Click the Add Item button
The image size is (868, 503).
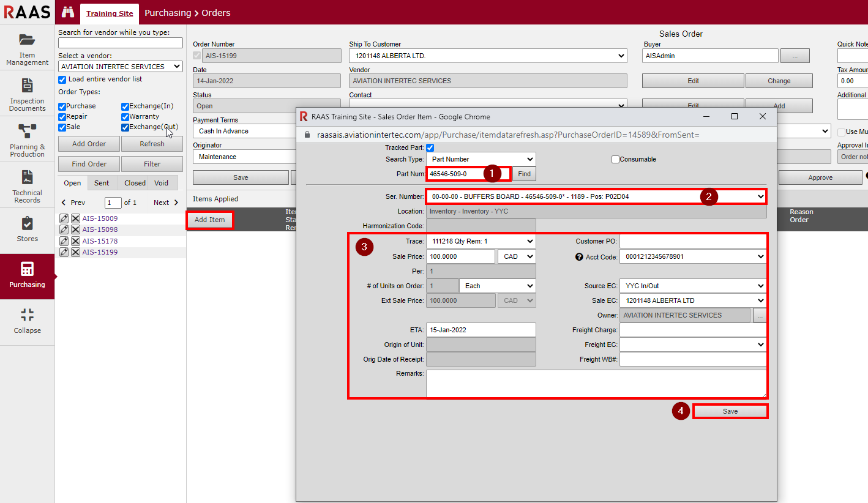click(209, 220)
